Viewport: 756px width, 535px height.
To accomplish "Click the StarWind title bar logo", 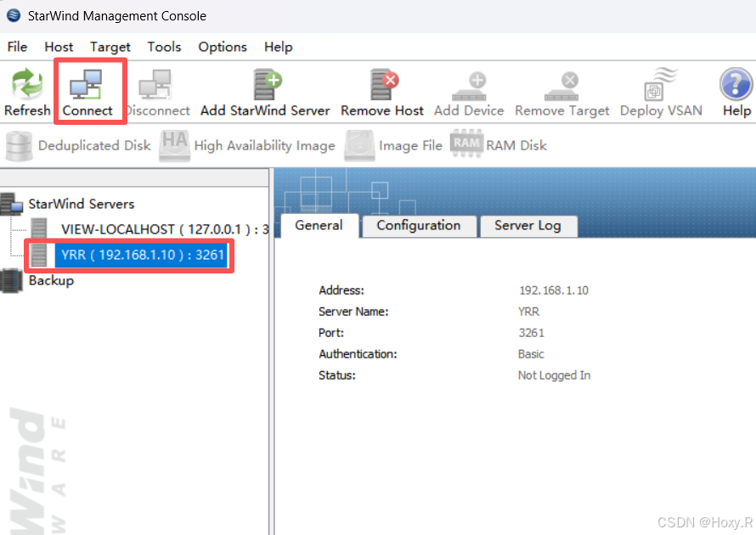I will pos(14,15).
